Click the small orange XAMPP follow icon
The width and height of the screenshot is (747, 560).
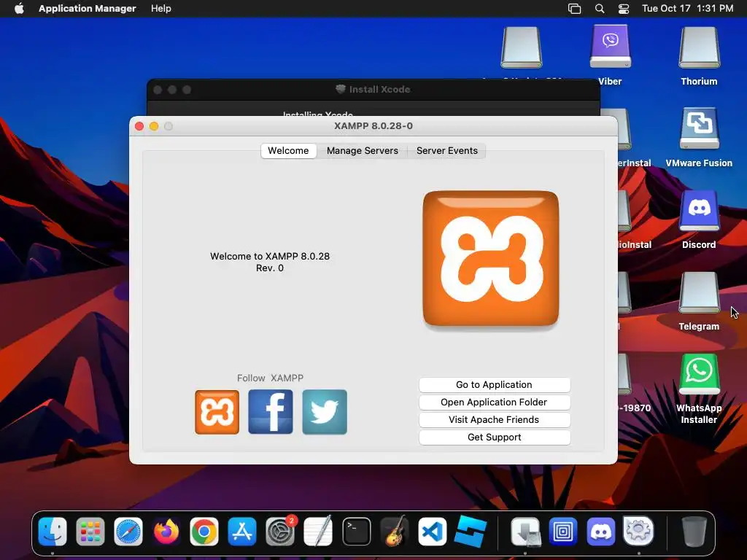[217, 412]
